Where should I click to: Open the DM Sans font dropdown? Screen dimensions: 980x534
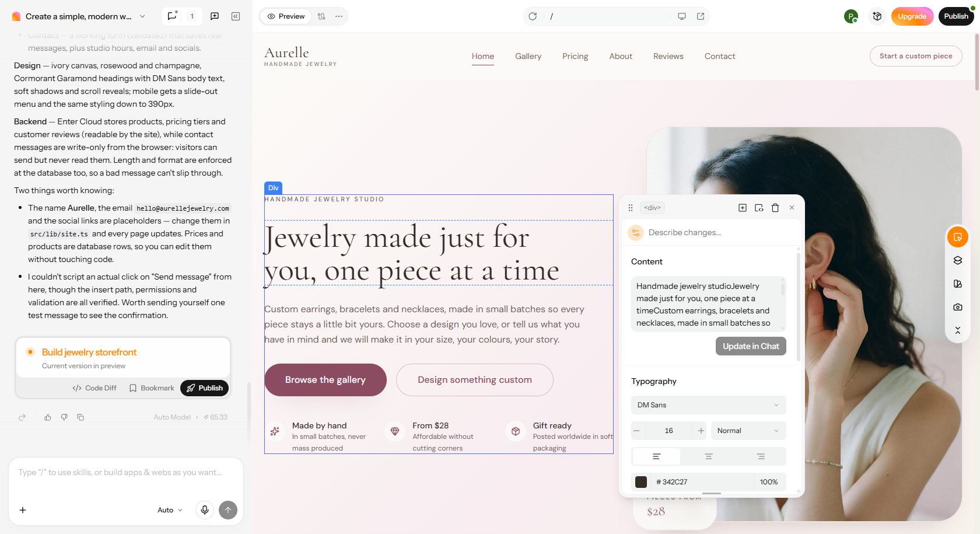709,405
